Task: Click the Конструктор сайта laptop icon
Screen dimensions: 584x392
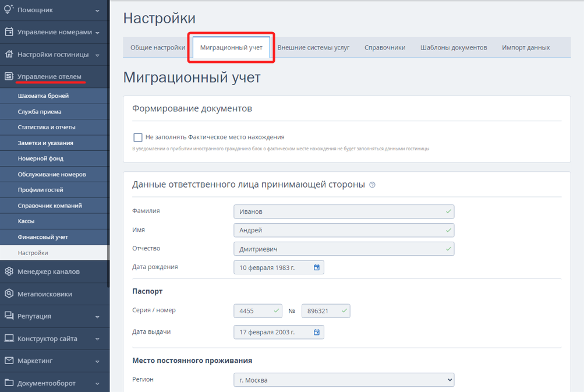Action: click(x=9, y=338)
